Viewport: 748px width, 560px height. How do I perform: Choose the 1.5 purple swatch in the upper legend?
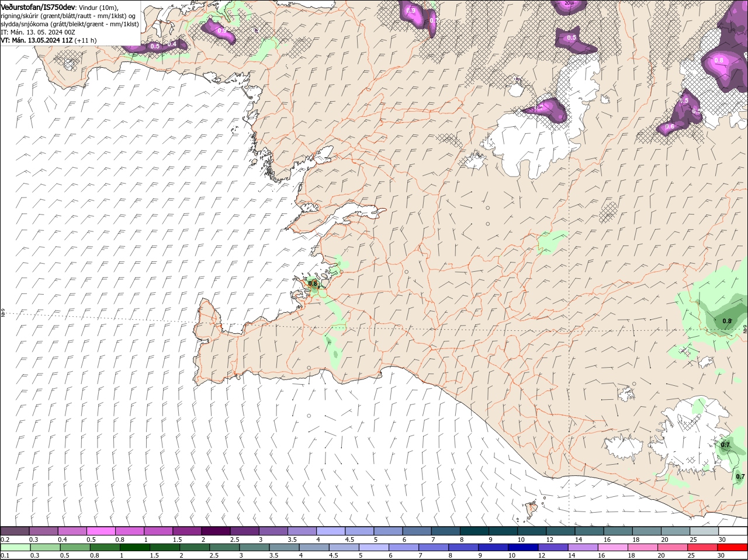(x=187, y=531)
